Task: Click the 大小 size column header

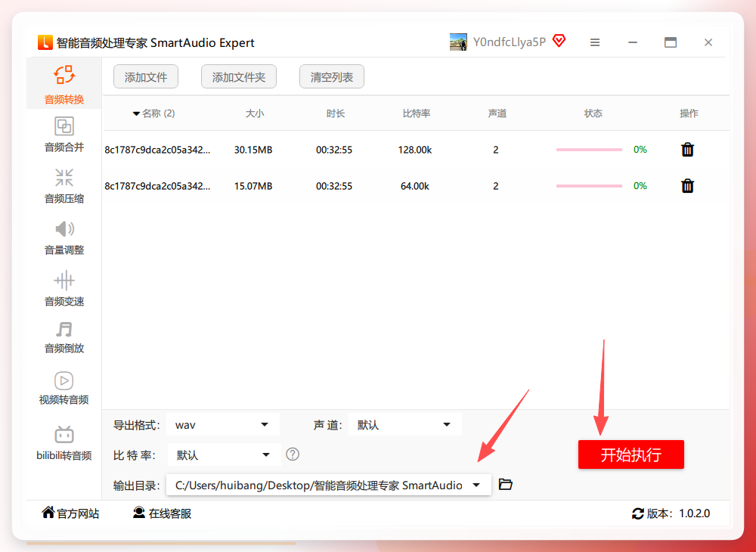Action: [x=255, y=113]
